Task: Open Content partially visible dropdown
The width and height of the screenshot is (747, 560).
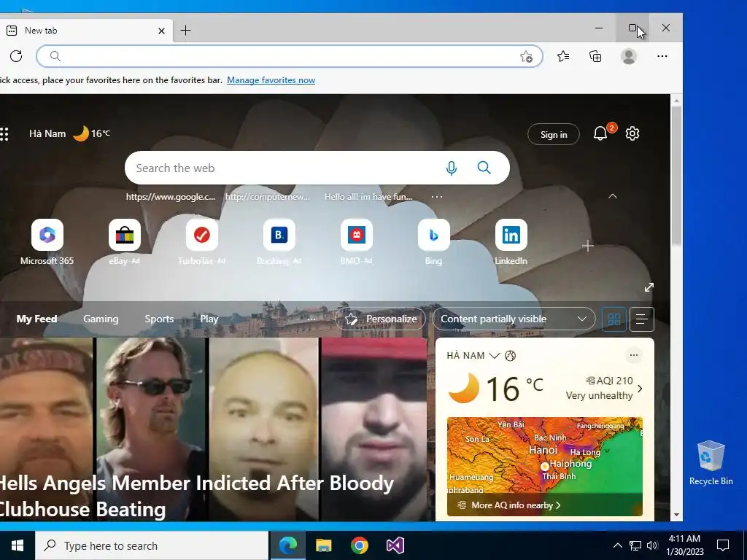Action: [514, 319]
